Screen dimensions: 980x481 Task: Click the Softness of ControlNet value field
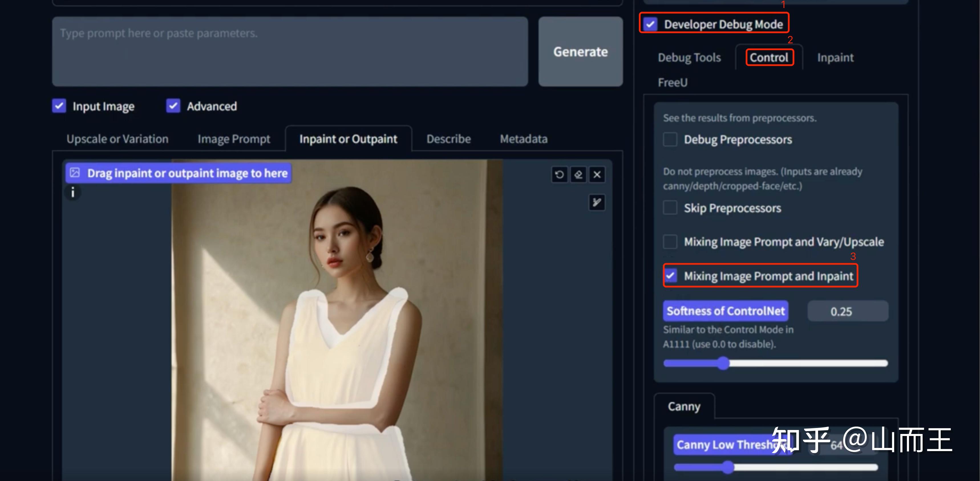pyautogui.click(x=848, y=311)
